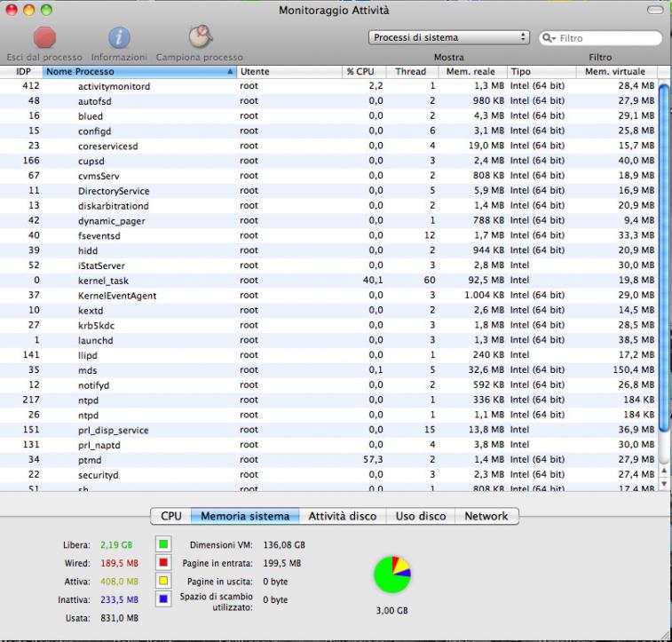Select the ntpd row with IDP 26

point(328,415)
